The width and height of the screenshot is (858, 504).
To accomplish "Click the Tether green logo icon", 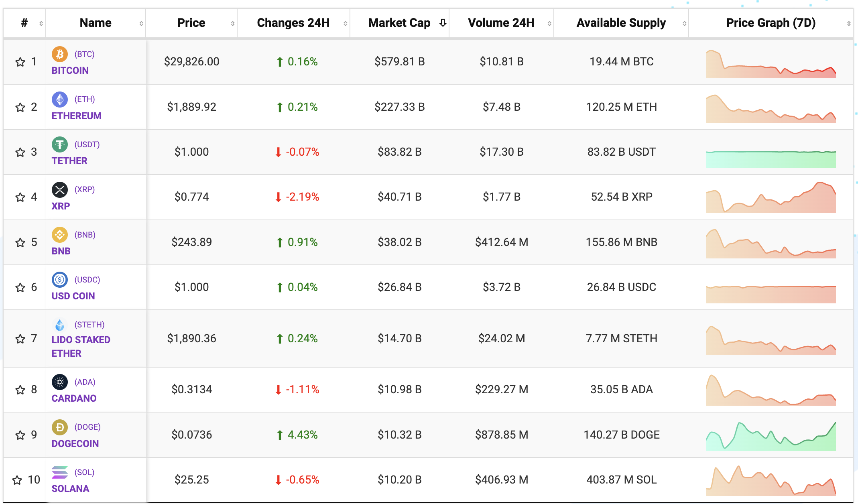I will point(60,144).
